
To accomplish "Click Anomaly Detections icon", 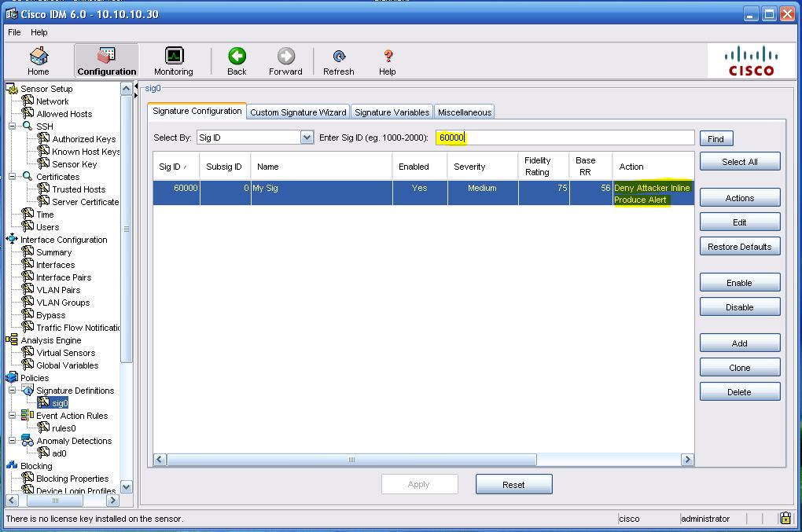I will tap(28, 440).
